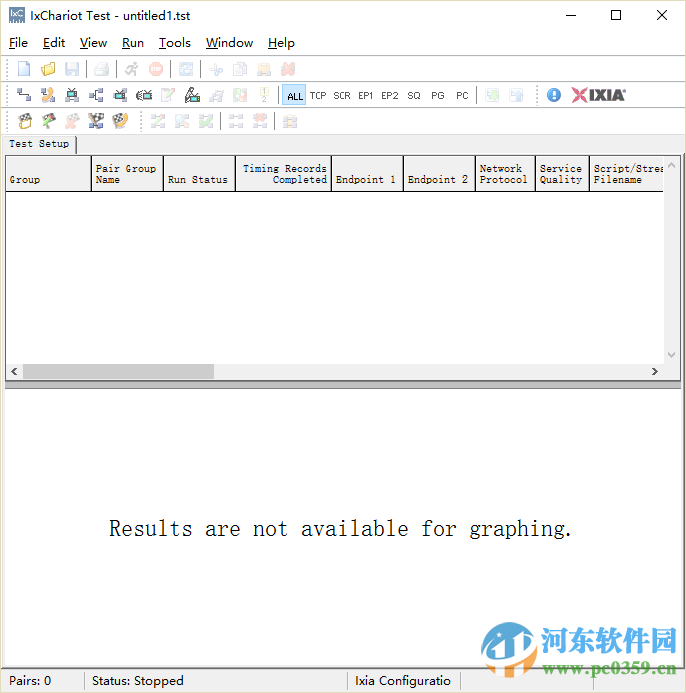Click the greyed replicate pairs icon
This screenshot has height=693, width=686.
(x=216, y=95)
